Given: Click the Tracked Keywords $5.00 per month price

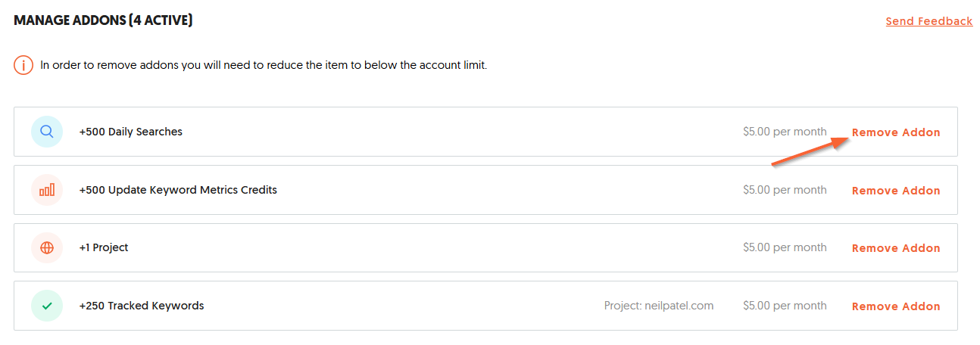Looking at the screenshot, I should click(x=785, y=306).
